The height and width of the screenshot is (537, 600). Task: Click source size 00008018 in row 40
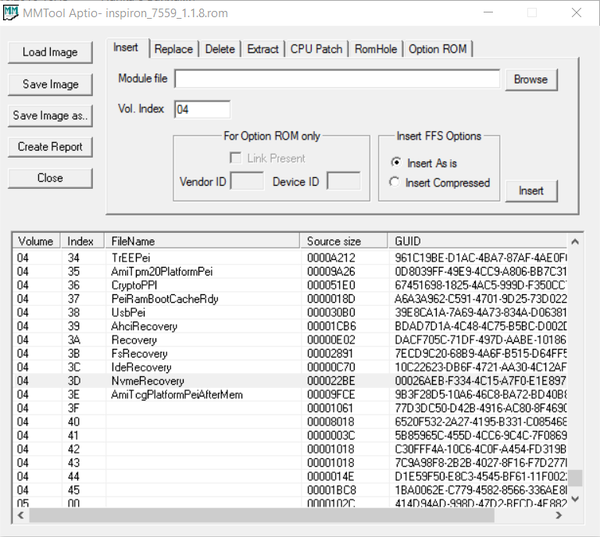331,422
